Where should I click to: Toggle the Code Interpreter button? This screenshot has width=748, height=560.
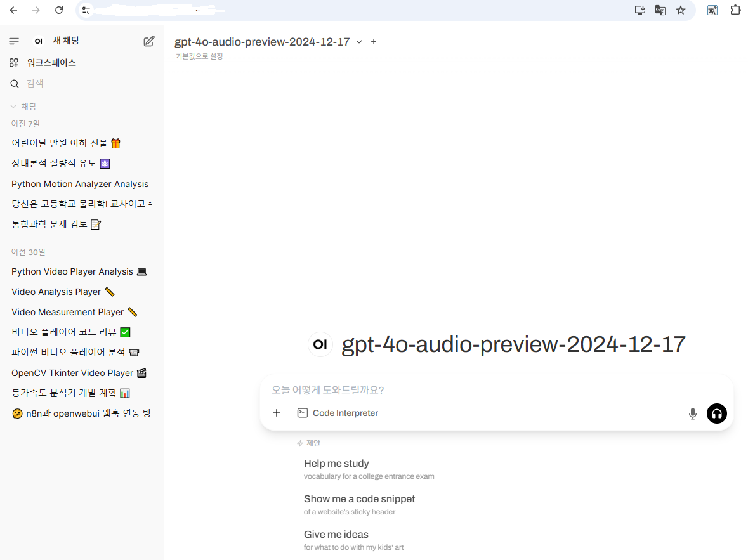[338, 413]
